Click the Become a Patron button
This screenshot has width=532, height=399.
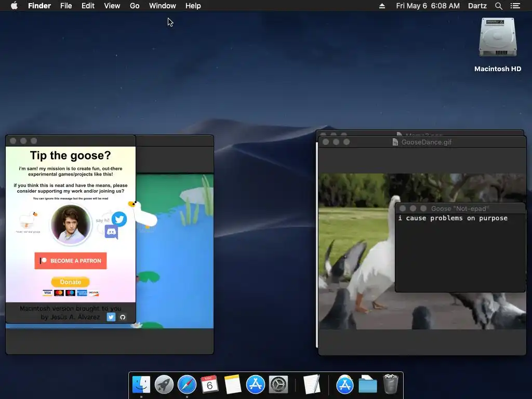point(71,261)
